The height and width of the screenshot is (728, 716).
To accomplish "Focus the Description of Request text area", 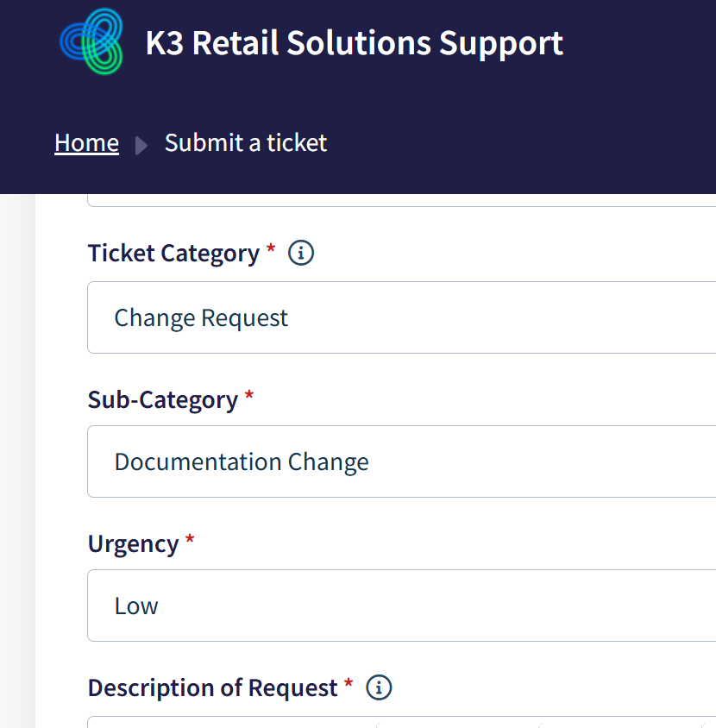I will [x=401, y=721].
